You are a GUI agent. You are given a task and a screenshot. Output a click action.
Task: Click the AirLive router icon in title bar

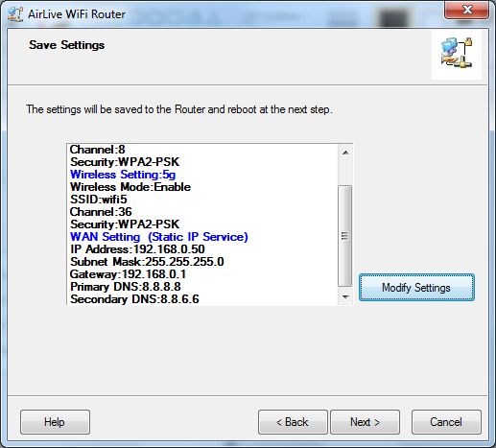[x=15, y=14]
